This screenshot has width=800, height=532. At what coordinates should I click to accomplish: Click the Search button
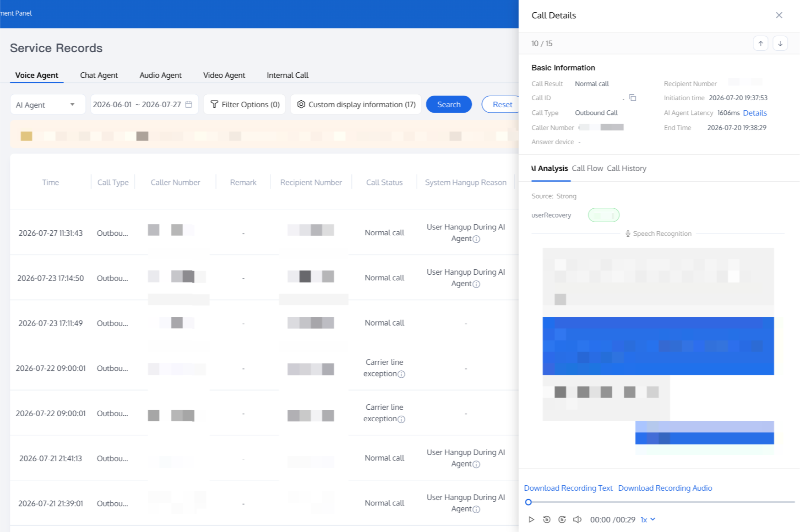[x=449, y=104]
